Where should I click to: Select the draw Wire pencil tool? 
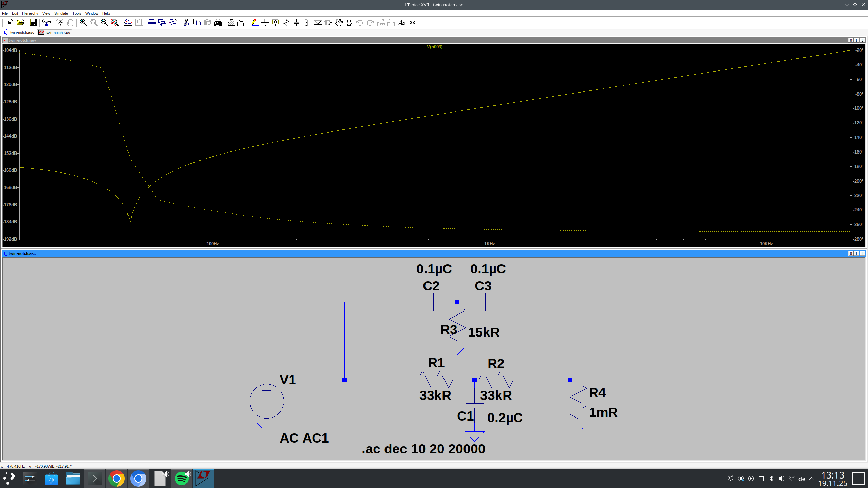[x=254, y=23]
